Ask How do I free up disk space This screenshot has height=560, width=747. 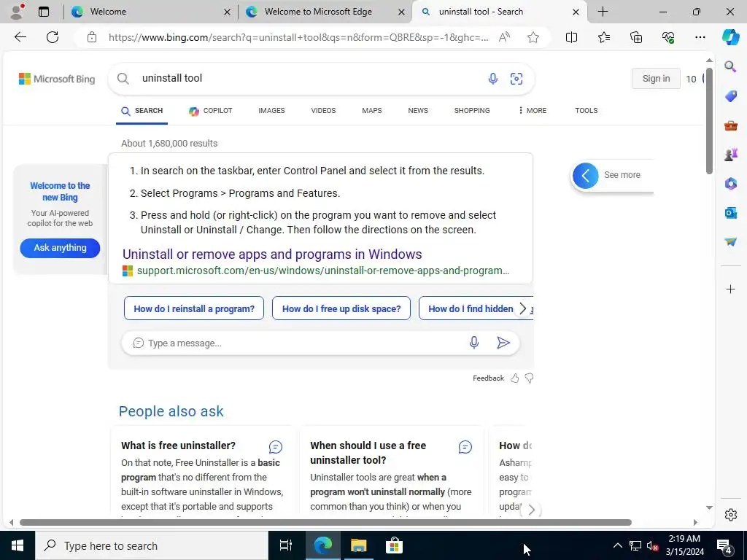(x=341, y=308)
